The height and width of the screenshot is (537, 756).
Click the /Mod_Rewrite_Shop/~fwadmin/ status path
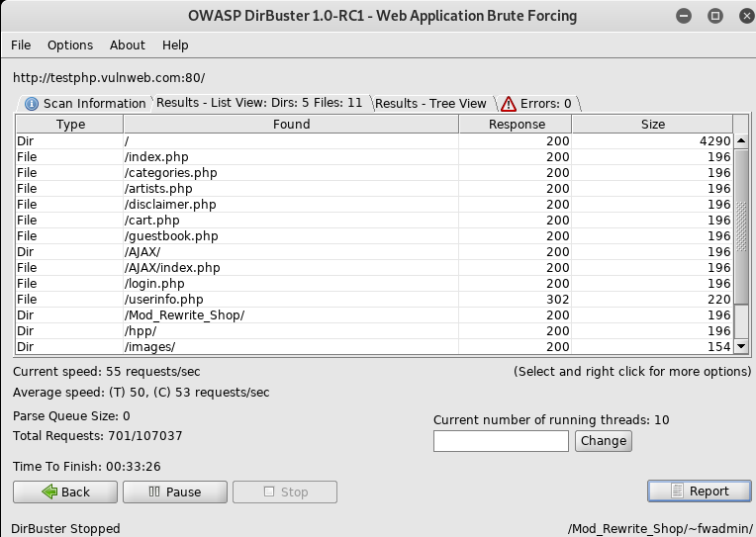pos(660,529)
